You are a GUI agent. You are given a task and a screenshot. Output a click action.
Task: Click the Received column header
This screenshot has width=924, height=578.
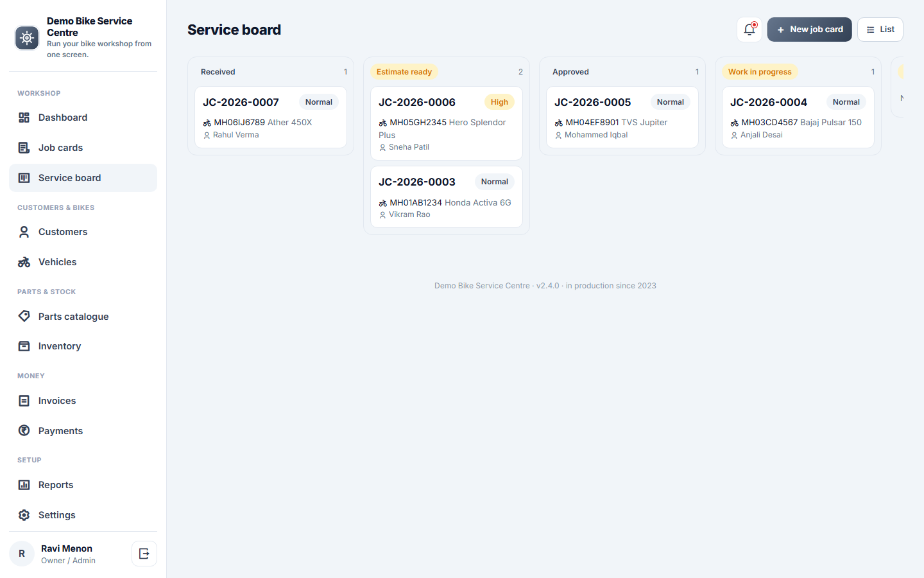click(x=218, y=72)
